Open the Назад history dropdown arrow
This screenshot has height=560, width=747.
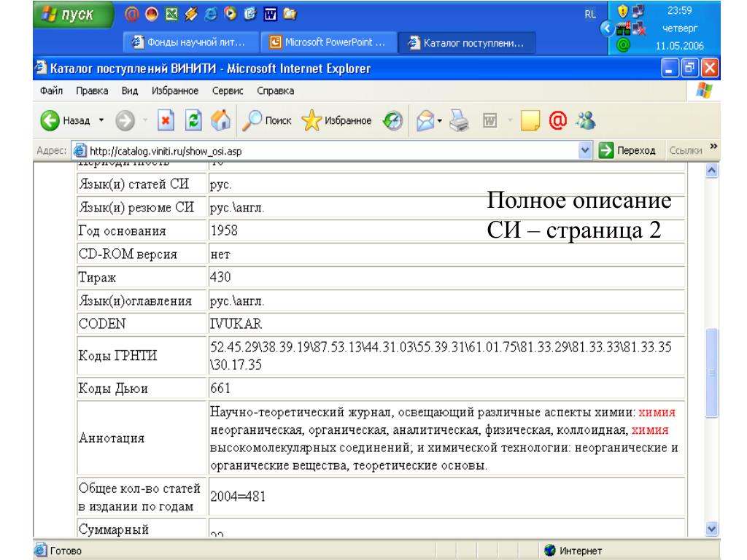point(101,120)
